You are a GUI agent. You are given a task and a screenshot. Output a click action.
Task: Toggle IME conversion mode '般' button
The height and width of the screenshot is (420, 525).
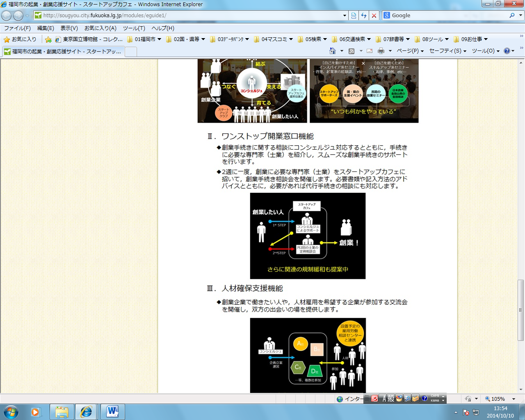(x=391, y=398)
